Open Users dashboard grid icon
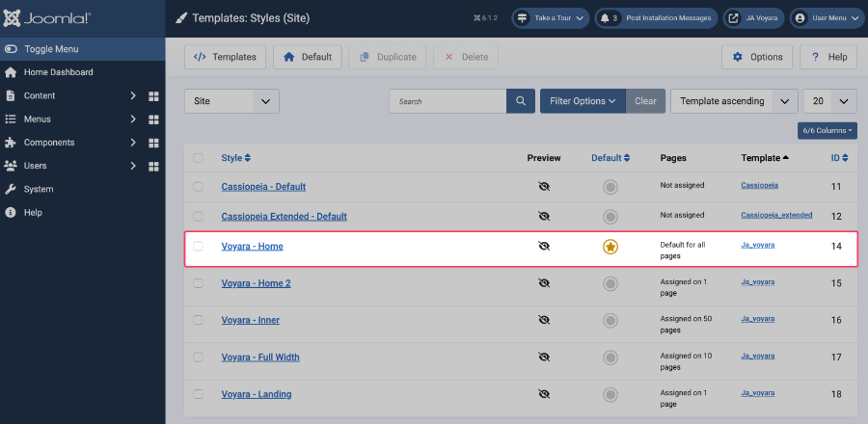 (x=154, y=166)
